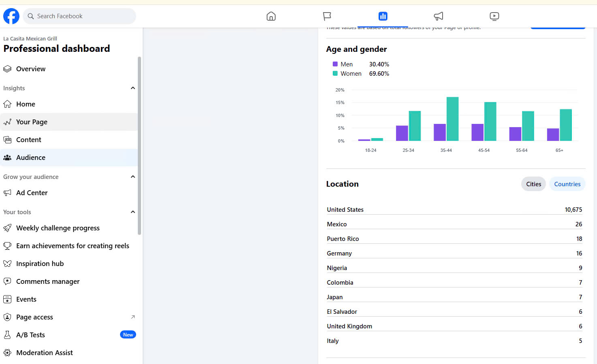Viewport: 597px width, 364px height.
Task: Open the Home icon in top navigation
Action: click(271, 16)
